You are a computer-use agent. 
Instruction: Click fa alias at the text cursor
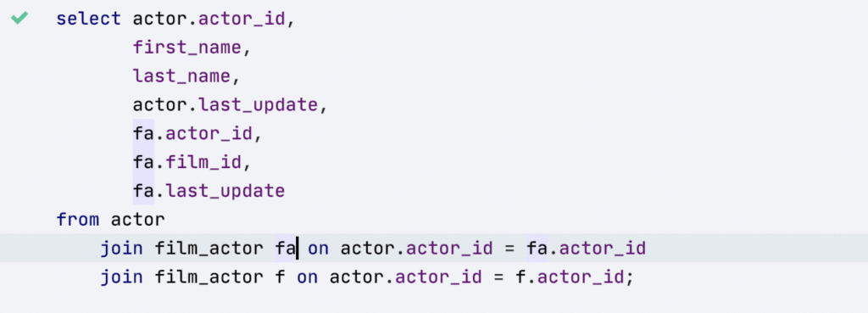[286, 249]
